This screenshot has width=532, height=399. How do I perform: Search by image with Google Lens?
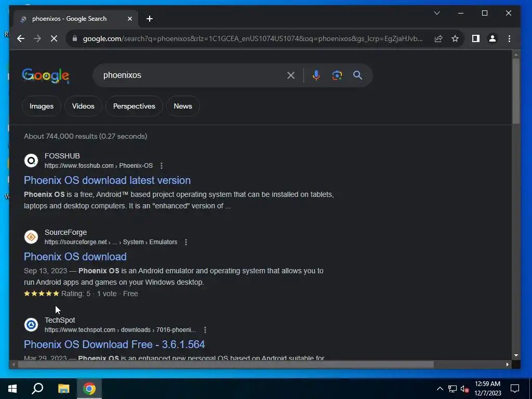click(337, 75)
